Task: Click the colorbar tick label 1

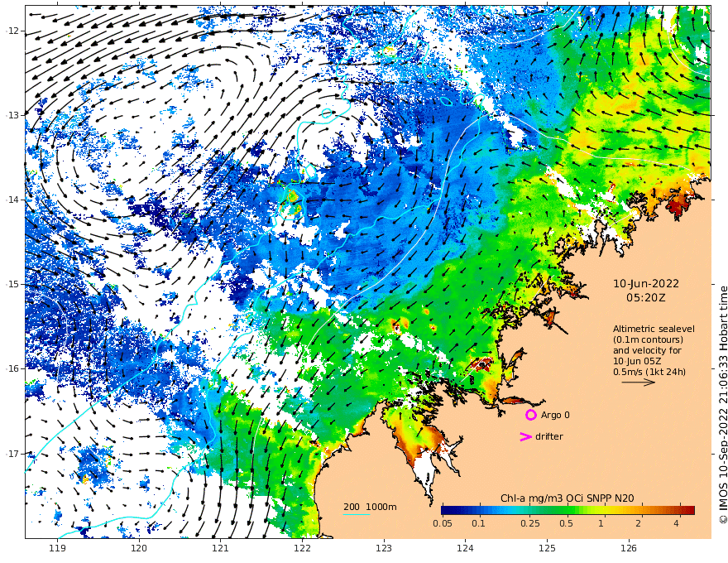Action: click(601, 523)
